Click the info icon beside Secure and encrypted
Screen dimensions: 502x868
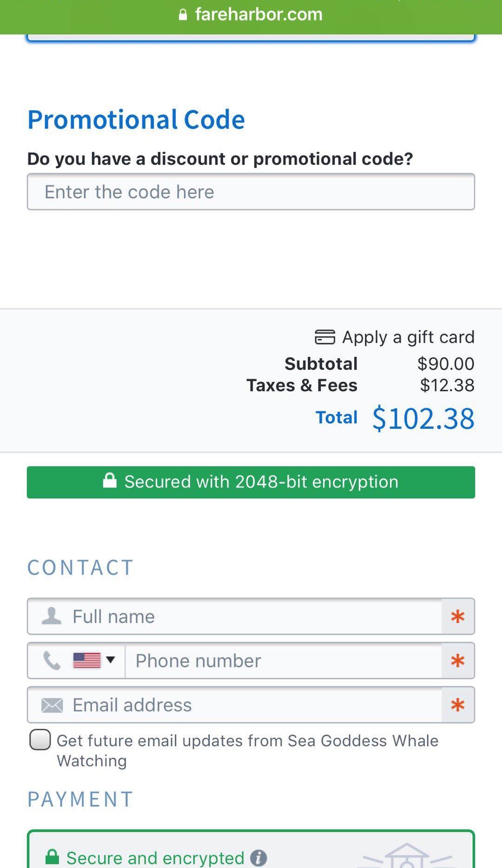coord(258,857)
